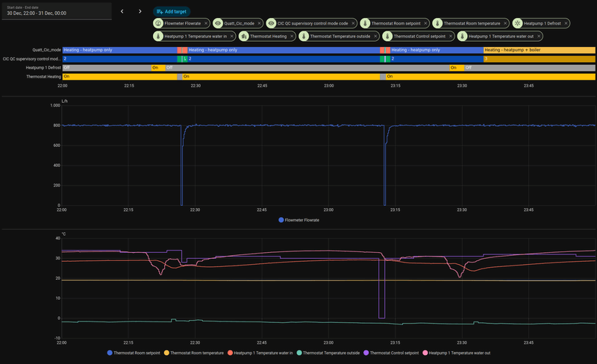
Task: Toggle Thermostat Room setpoint legend series
Action: [134, 353]
